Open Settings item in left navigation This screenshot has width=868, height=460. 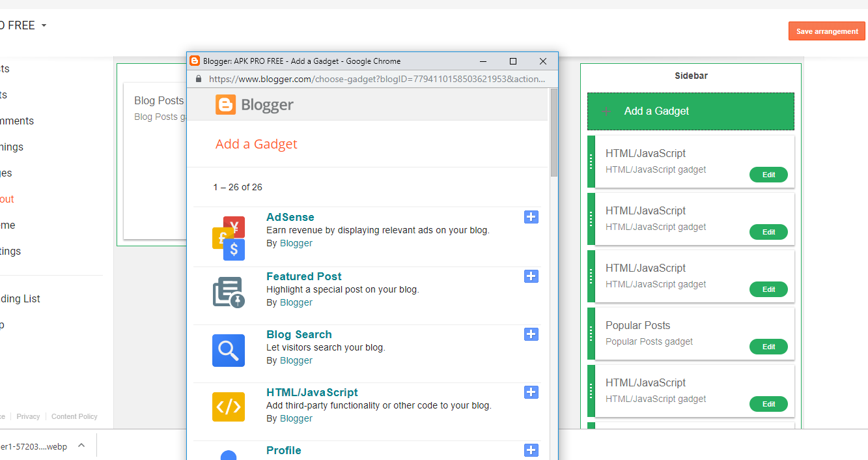pyautogui.click(x=10, y=252)
